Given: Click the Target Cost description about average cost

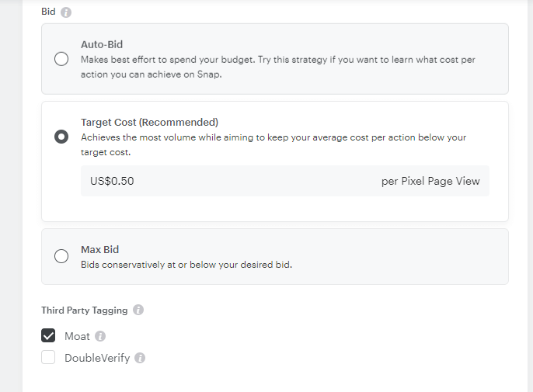Looking at the screenshot, I should click(273, 144).
